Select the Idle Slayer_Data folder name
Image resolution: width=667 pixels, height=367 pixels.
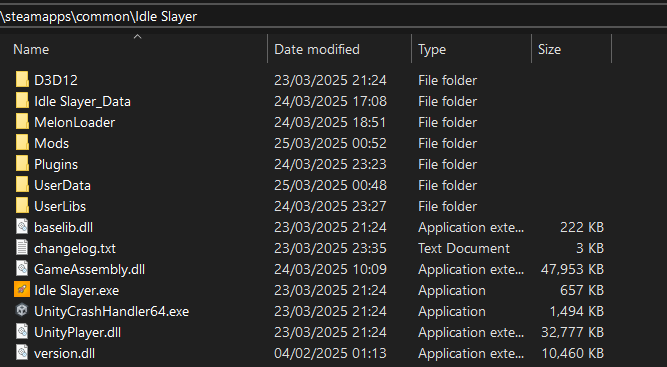click(x=82, y=101)
